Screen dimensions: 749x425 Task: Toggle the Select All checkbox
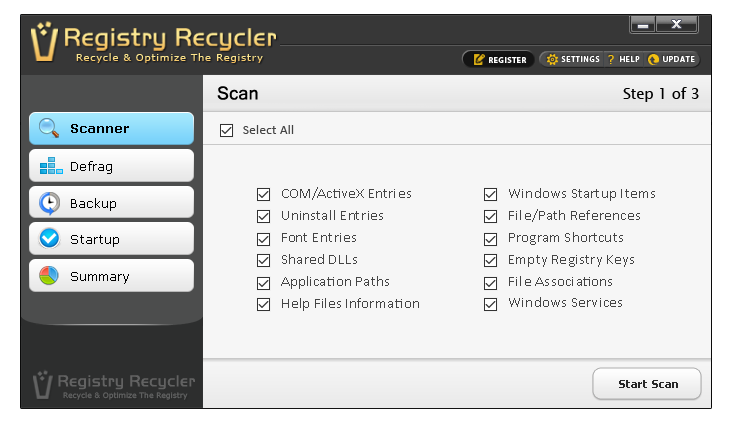coord(226,130)
